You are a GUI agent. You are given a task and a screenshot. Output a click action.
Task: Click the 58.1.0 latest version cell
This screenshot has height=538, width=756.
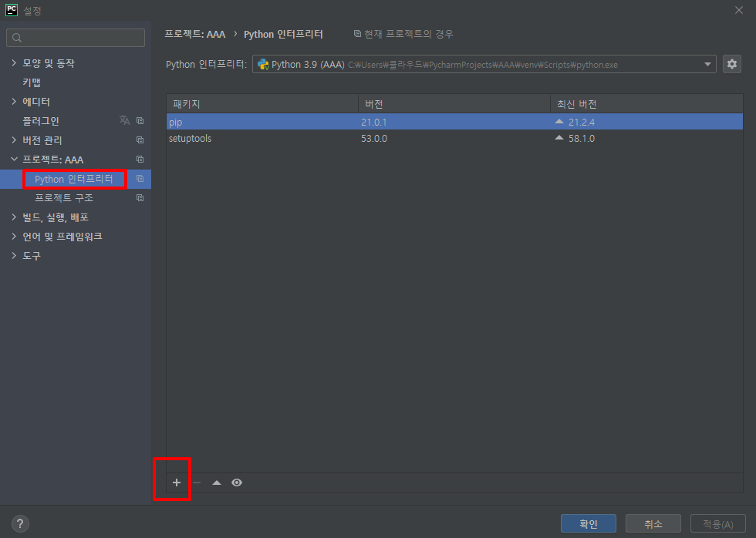click(x=581, y=139)
